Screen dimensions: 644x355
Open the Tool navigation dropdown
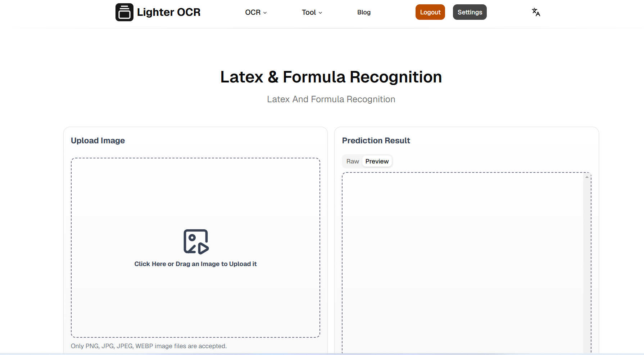pyautogui.click(x=311, y=12)
